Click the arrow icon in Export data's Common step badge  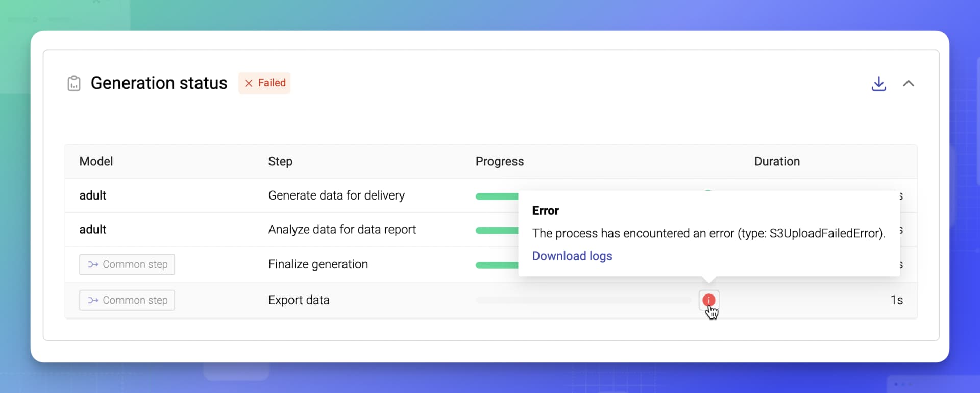pos(92,300)
